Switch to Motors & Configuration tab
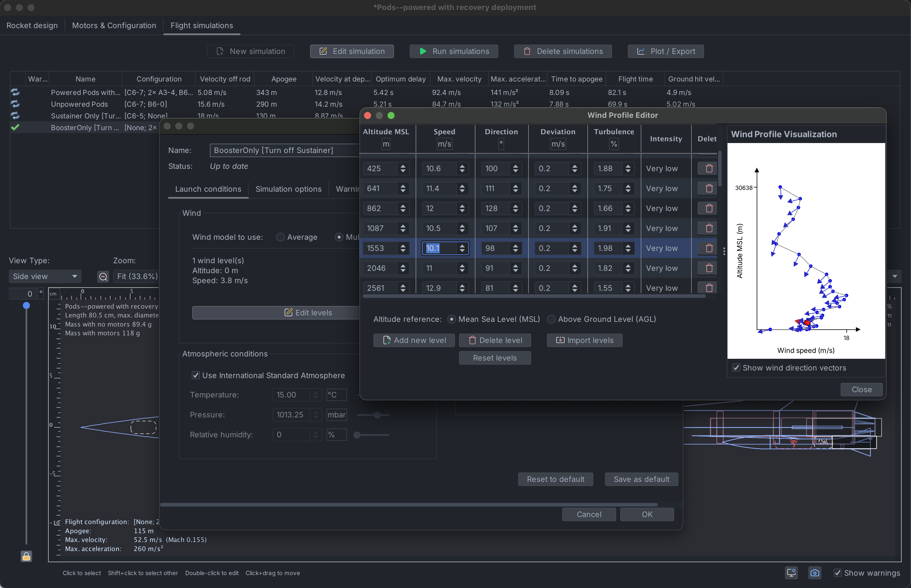Image resolution: width=911 pixels, height=588 pixels. coord(114,26)
